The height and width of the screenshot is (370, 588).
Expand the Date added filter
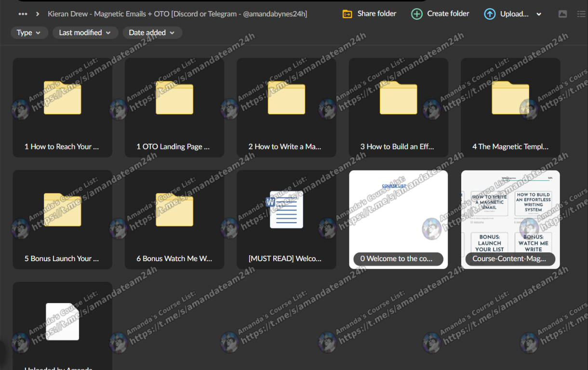pyautogui.click(x=152, y=33)
